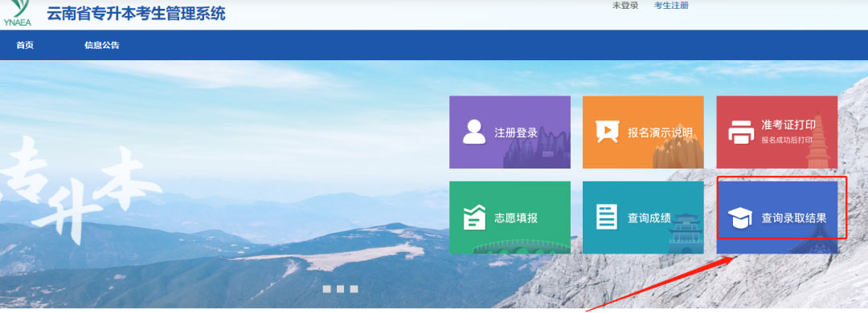Open the 信息公告 navigation item

102,46
